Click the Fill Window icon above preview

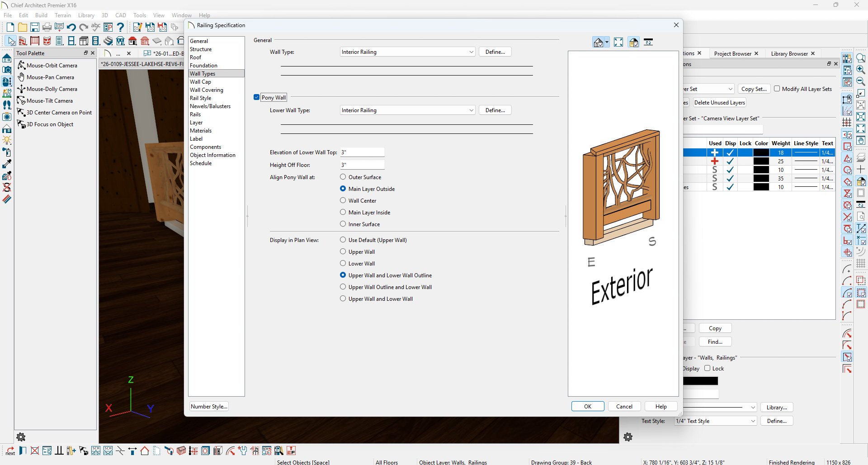click(618, 43)
